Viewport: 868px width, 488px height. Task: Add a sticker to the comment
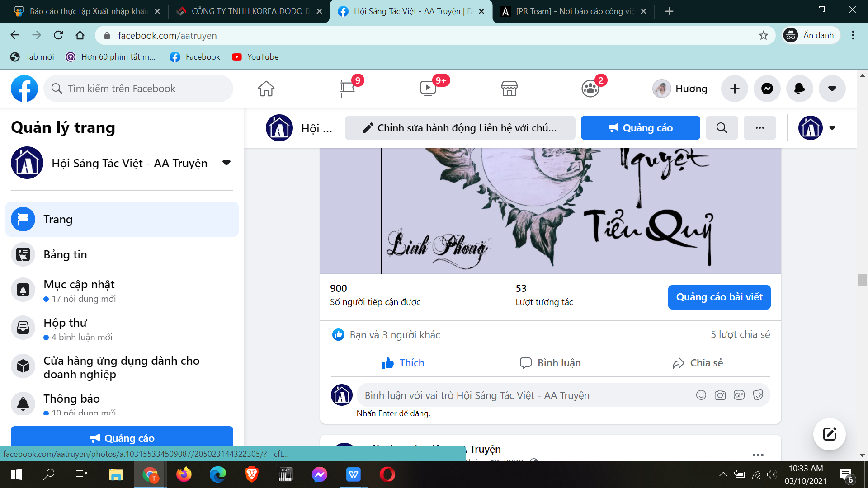(758, 395)
